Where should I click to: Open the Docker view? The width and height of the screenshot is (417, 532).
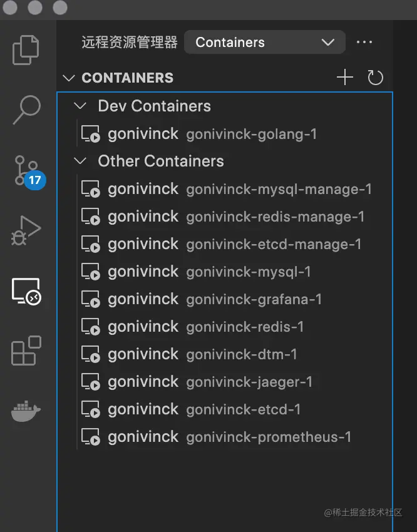tap(26, 411)
